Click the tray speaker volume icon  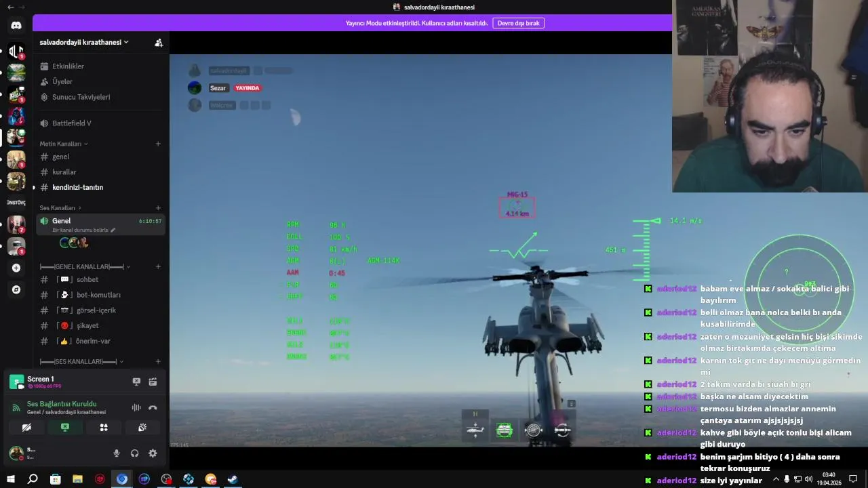808,479
